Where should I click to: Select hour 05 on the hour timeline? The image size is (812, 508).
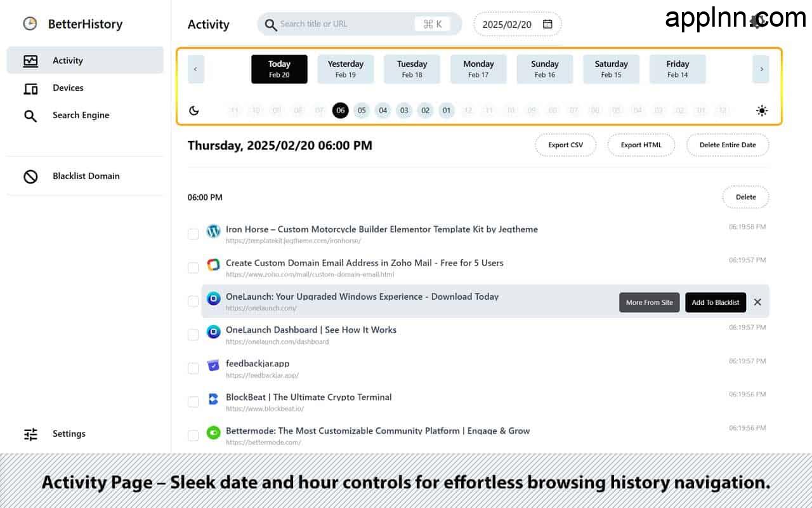[x=362, y=110]
